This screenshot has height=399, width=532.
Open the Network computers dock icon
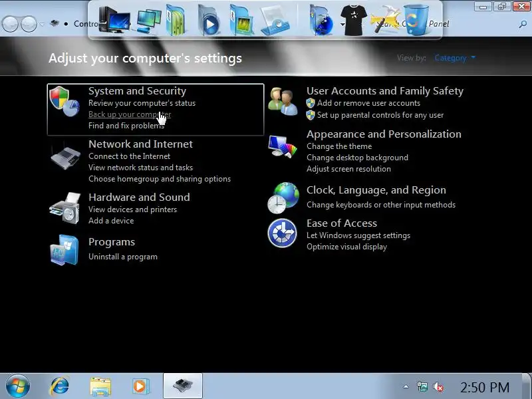click(148, 21)
